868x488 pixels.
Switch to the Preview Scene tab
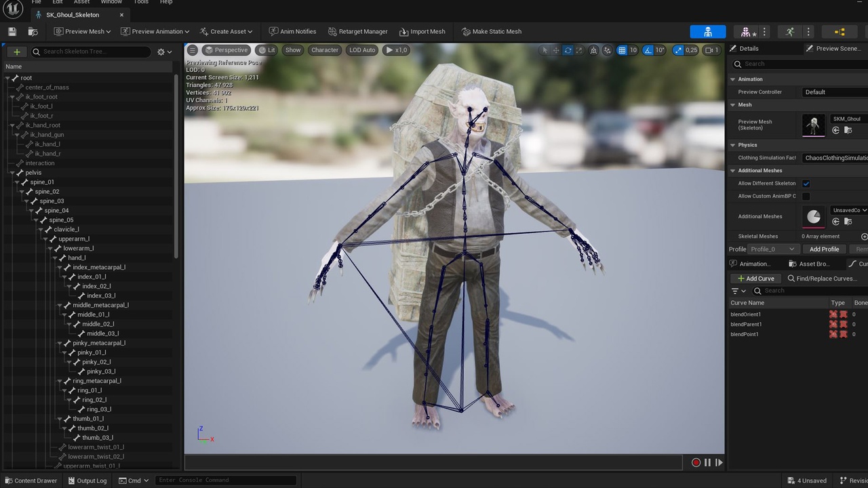click(834, 48)
